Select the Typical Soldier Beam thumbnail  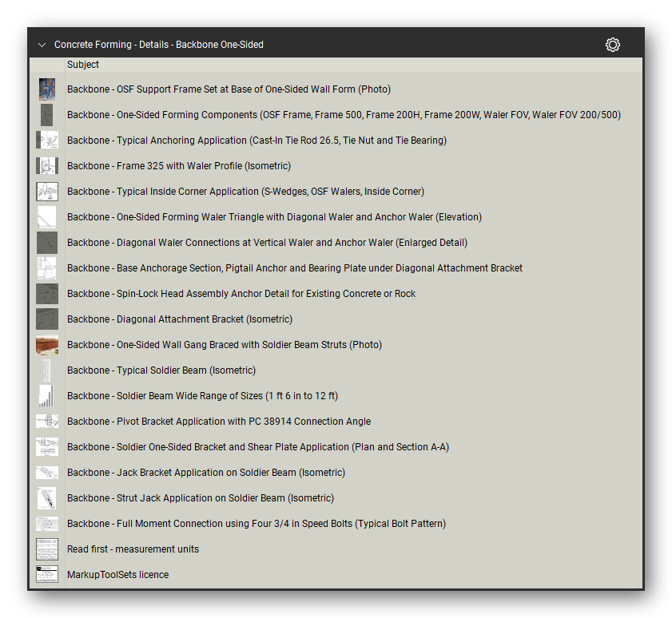[46, 370]
